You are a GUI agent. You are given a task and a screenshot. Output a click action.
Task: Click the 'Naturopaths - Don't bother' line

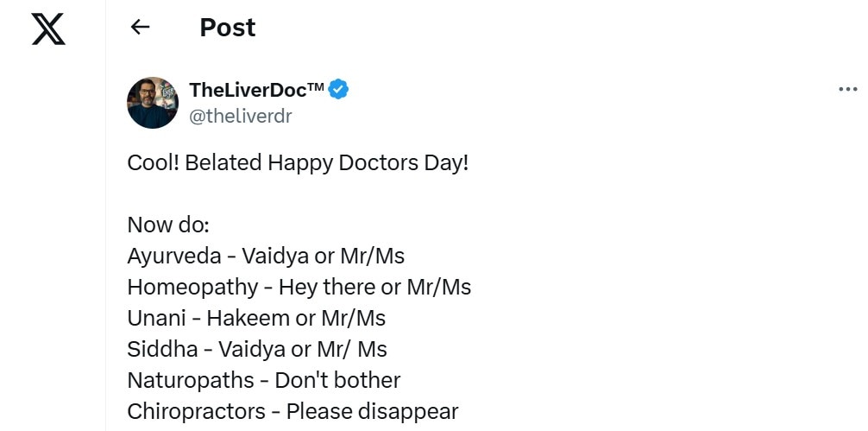coord(263,381)
